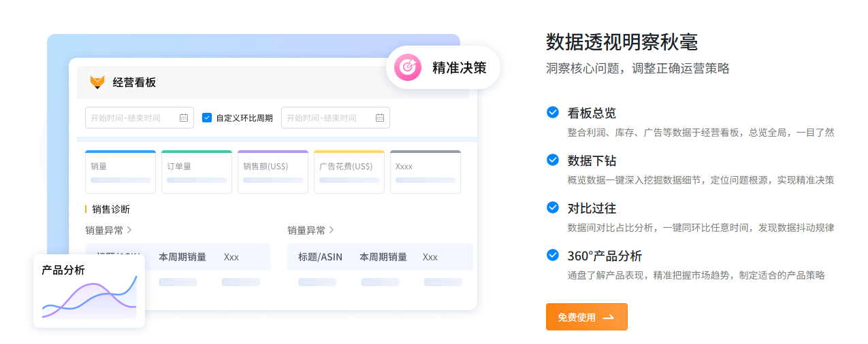Select the 销量 metric card
The height and width of the screenshot is (344, 868).
[x=120, y=172]
